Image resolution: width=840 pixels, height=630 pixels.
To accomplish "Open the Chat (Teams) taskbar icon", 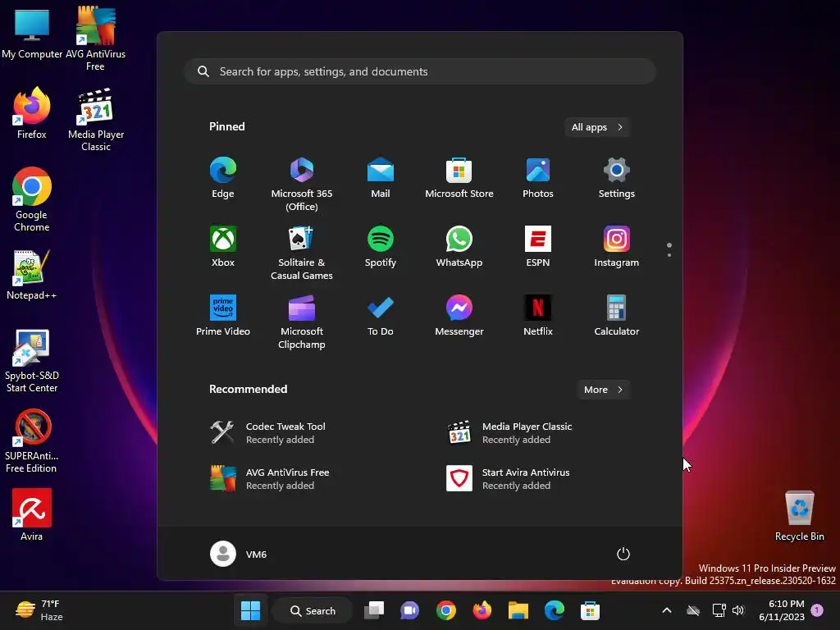I will click(x=410, y=610).
